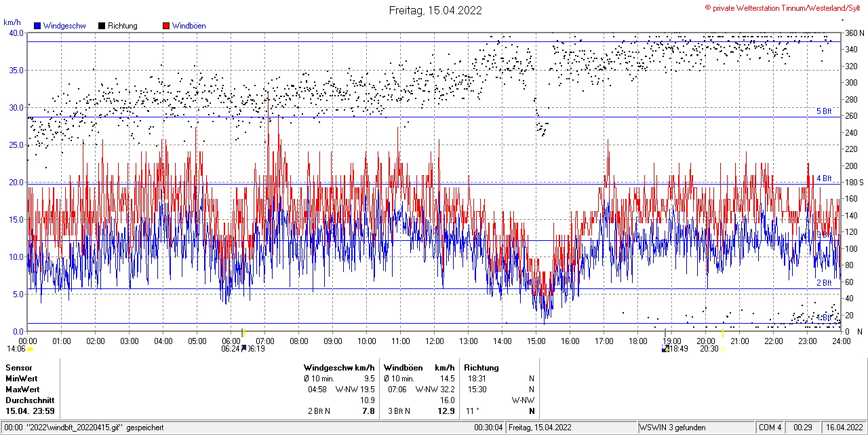Click the 20:30 time below the axis
The height and width of the screenshot is (435, 868).
[709, 349]
